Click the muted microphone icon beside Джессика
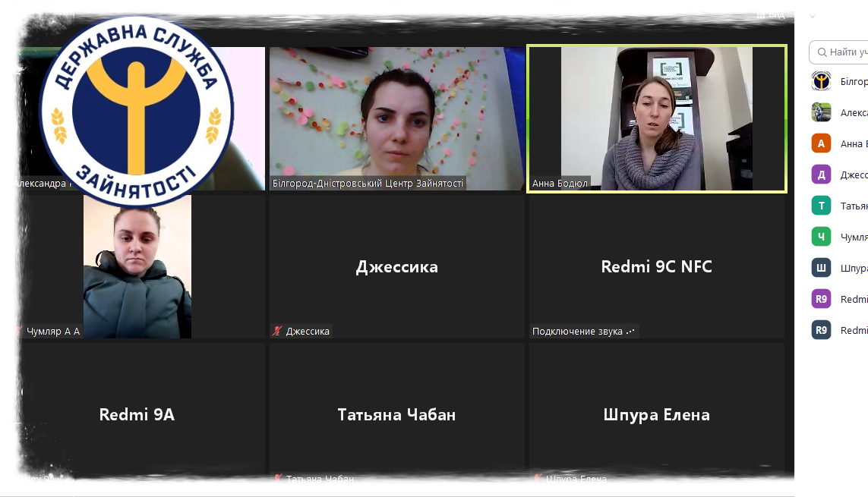Image resolution: width=868 pixels, height=497 pixels. [x=277, y=331]
